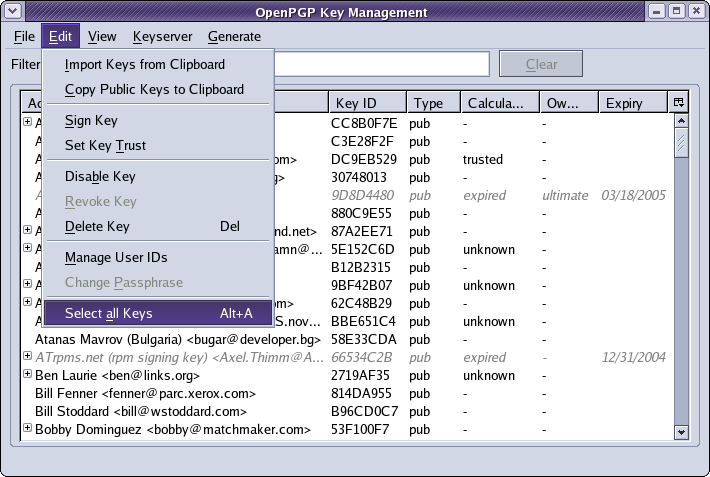Choose Disable Key from Edit menu
The image size is (710, 477).
click(x=158, y=176)
